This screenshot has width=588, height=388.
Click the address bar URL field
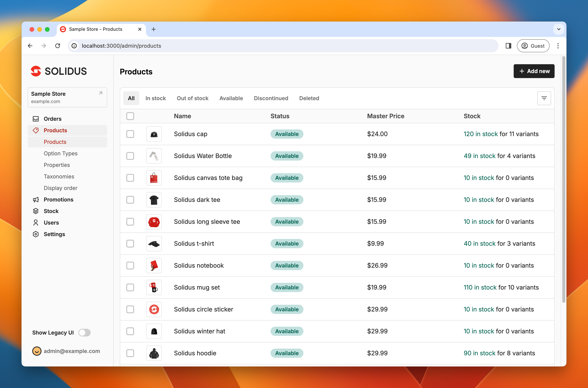[283, 46]
